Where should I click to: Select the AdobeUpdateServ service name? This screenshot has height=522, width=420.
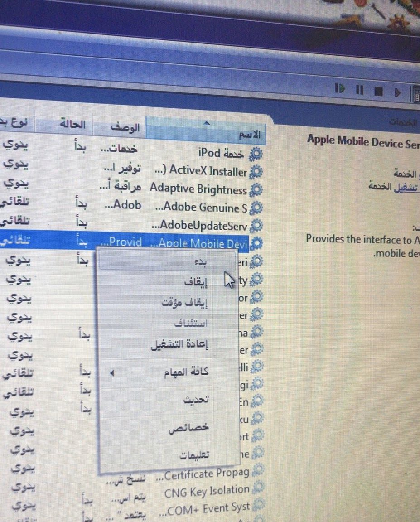[x=199, y=225]
